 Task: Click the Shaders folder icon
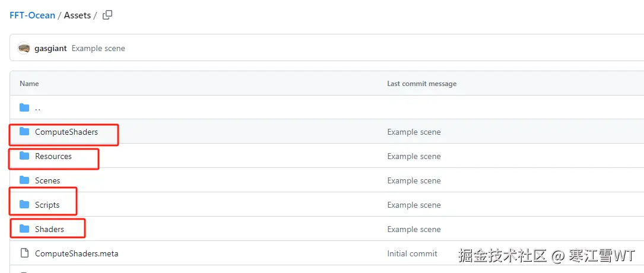[24, 229]
